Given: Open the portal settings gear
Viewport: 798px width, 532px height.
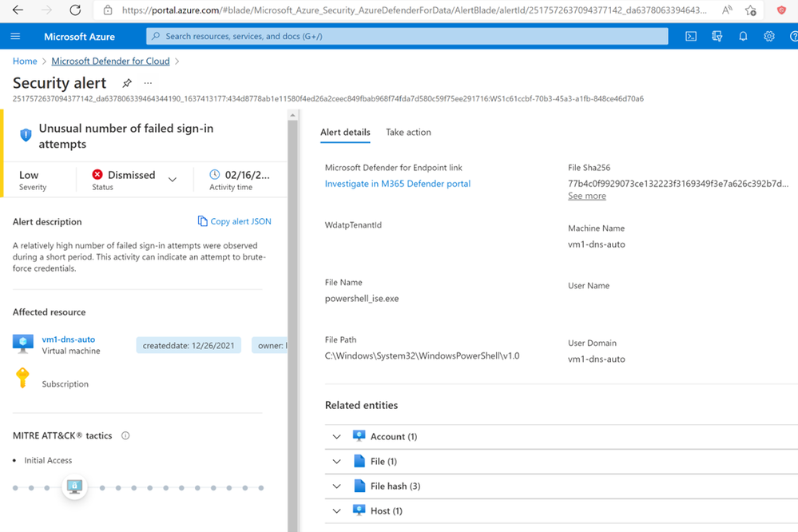Looking at the screenshot, I should coord(769,36).
